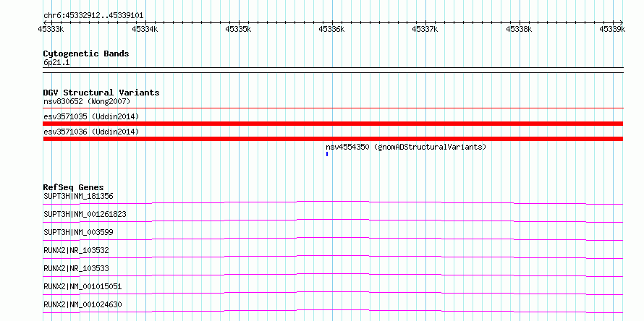Click the 6p21.1 band label

tap(56, 63)
